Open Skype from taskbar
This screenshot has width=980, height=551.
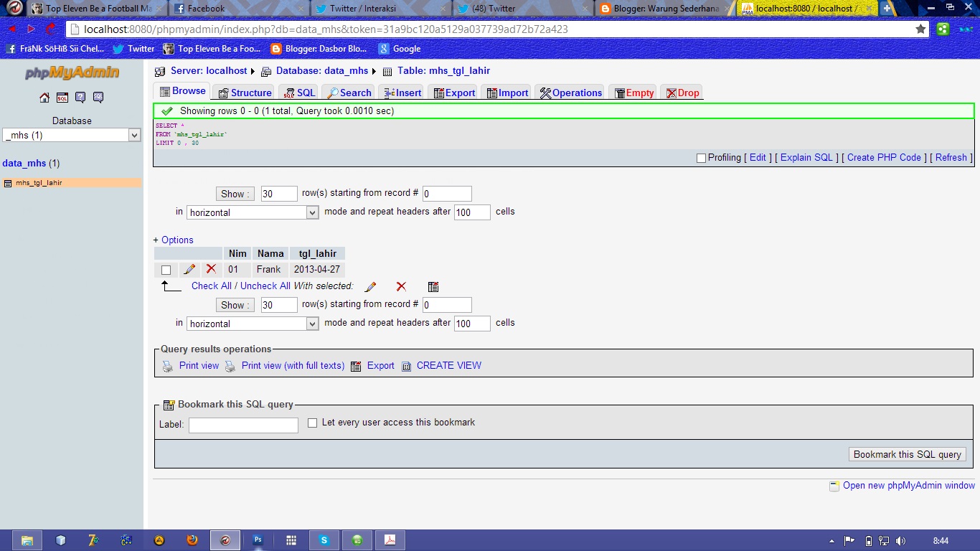pyautogui.click(x=324, y=540)
